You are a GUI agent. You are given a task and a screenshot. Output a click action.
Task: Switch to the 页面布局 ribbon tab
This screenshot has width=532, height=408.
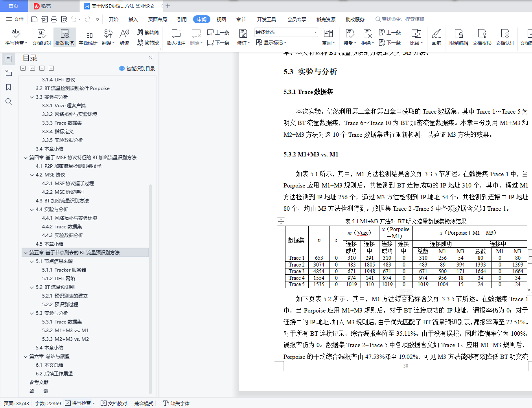pos(158,19)
